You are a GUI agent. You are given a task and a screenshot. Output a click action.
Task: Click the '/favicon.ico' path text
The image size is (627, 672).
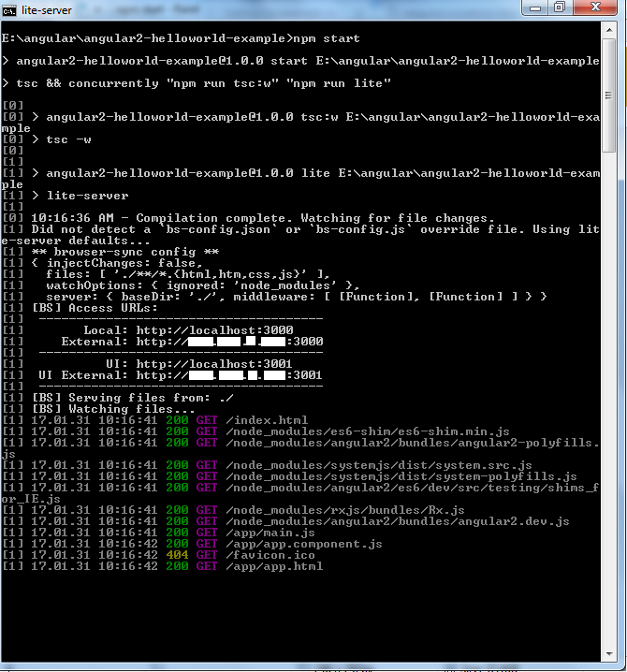click(270, 555)
